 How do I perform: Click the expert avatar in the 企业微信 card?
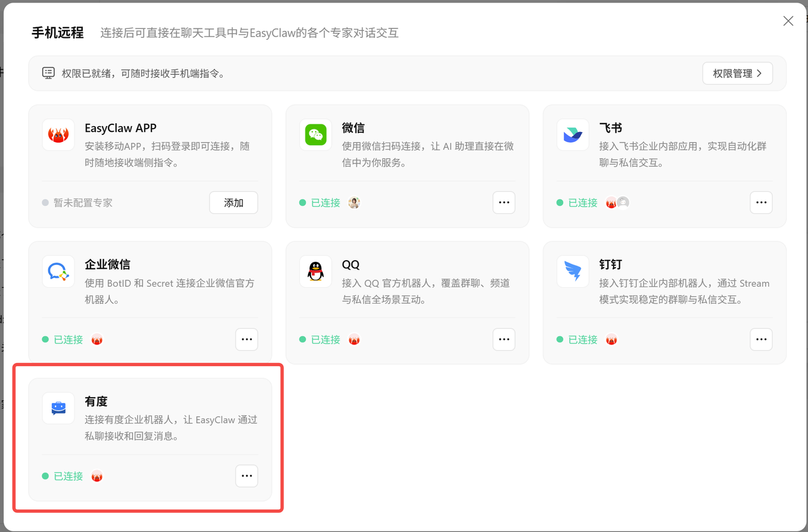coord(97,340)
